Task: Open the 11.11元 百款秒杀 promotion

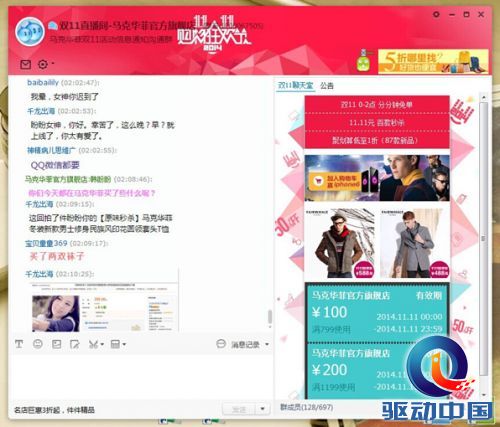Action: click(377, 123)
